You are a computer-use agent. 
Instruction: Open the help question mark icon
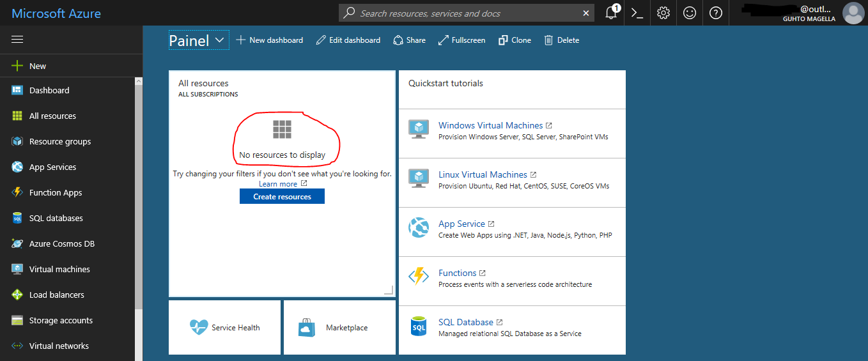pos(716,13)
